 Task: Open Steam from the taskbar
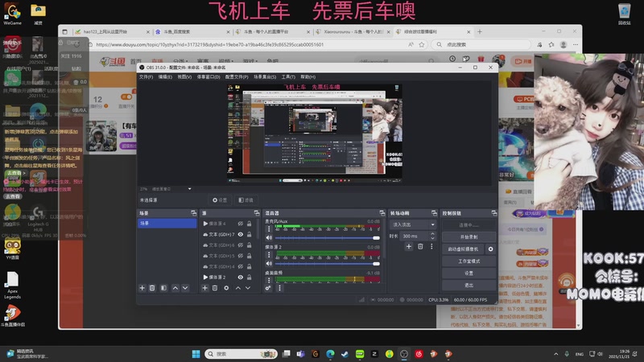pyautogui.click(x=345, y=354)
